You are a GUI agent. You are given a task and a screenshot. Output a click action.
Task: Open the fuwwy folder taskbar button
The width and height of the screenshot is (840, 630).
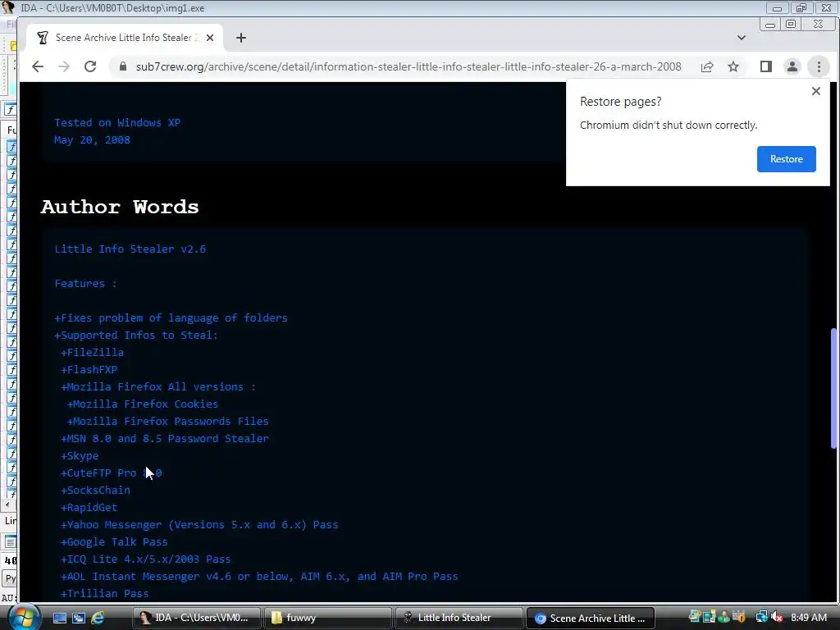pyautogui.click(x=328, y=618)
